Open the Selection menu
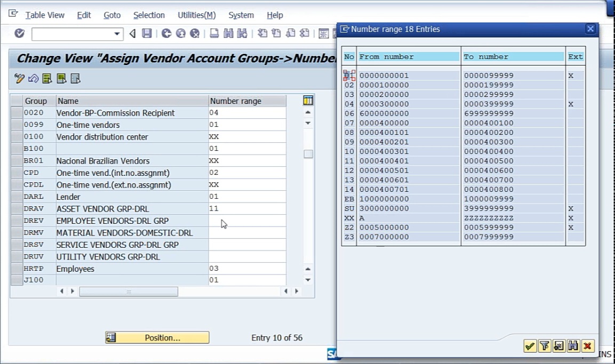615x364 pixels. [149, 15]
